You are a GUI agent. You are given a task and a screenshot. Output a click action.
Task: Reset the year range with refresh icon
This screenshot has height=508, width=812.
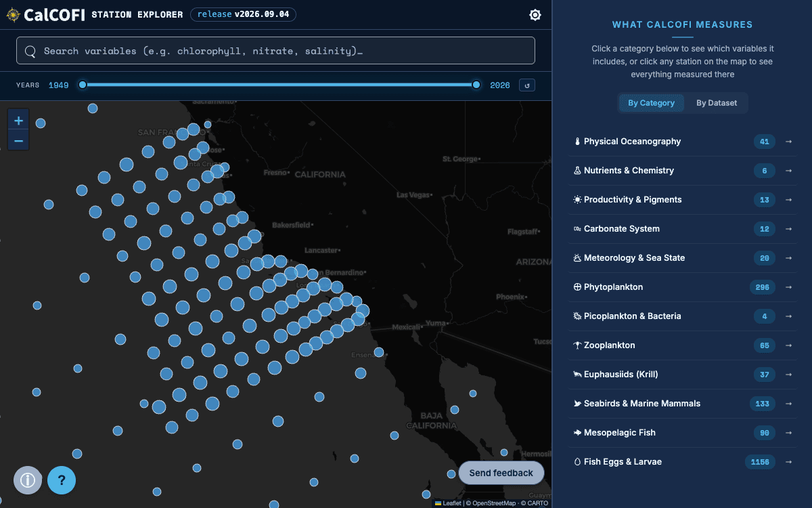point(527,85)
